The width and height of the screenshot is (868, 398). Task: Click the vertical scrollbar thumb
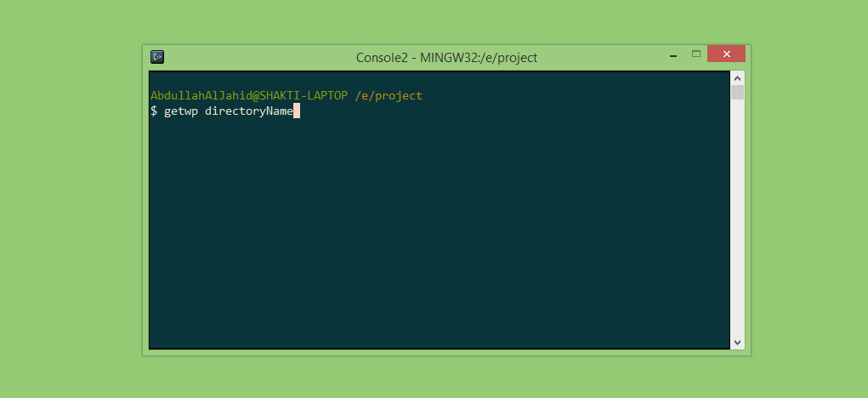737,92
